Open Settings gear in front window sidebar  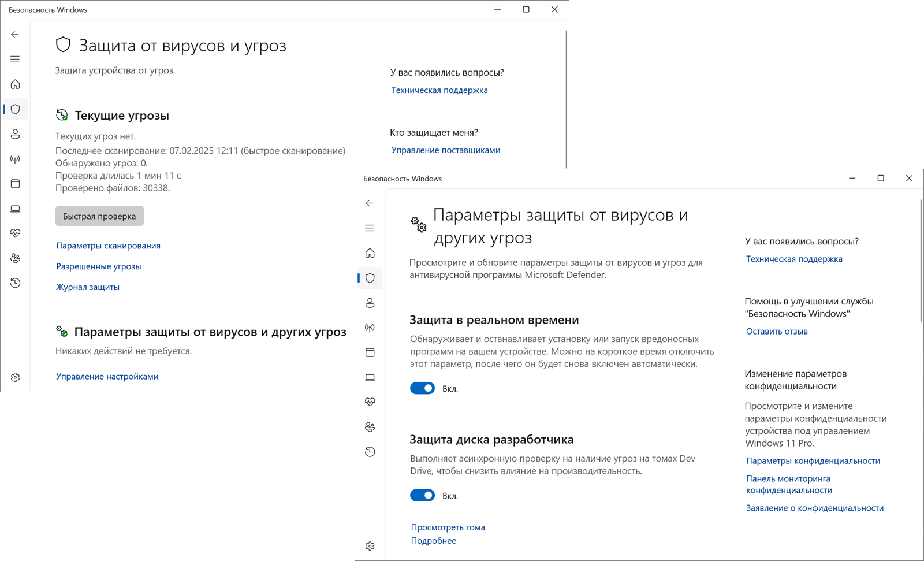point(370,546)
